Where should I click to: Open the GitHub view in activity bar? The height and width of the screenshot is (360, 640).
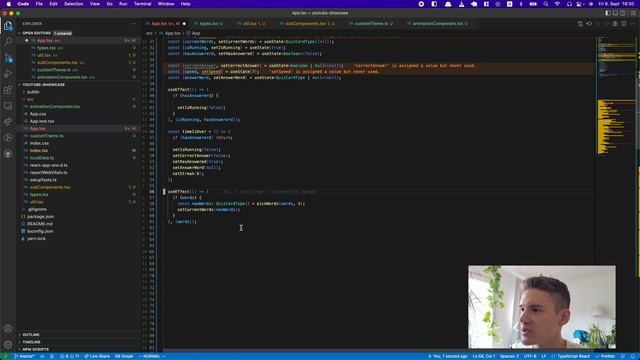(x=8, y=154)
